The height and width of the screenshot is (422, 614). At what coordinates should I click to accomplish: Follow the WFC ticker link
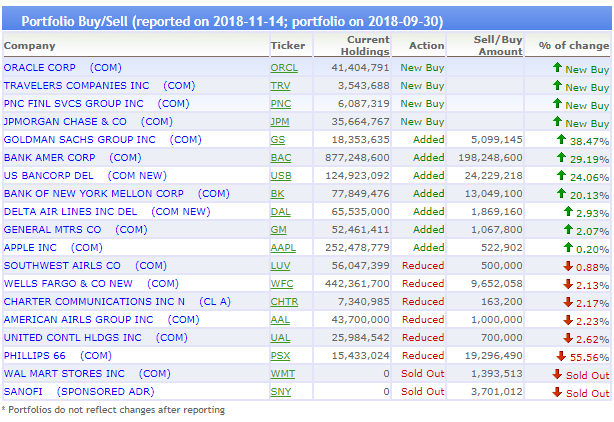283,284
